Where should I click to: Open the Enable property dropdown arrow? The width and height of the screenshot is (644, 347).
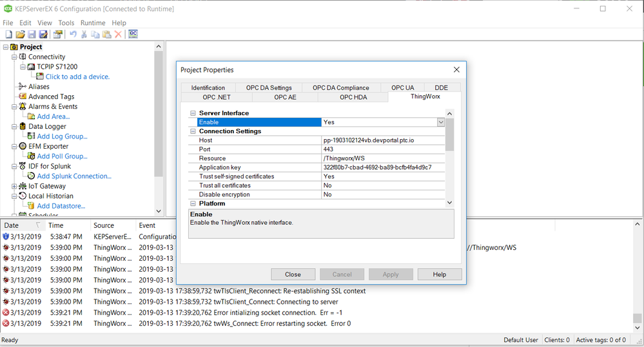[x=441, y=122]
